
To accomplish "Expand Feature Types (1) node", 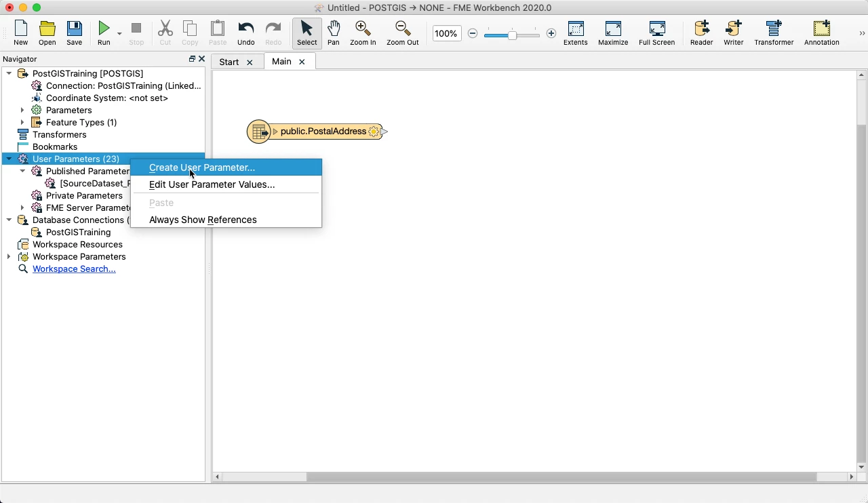I will [x=22, y=122].
